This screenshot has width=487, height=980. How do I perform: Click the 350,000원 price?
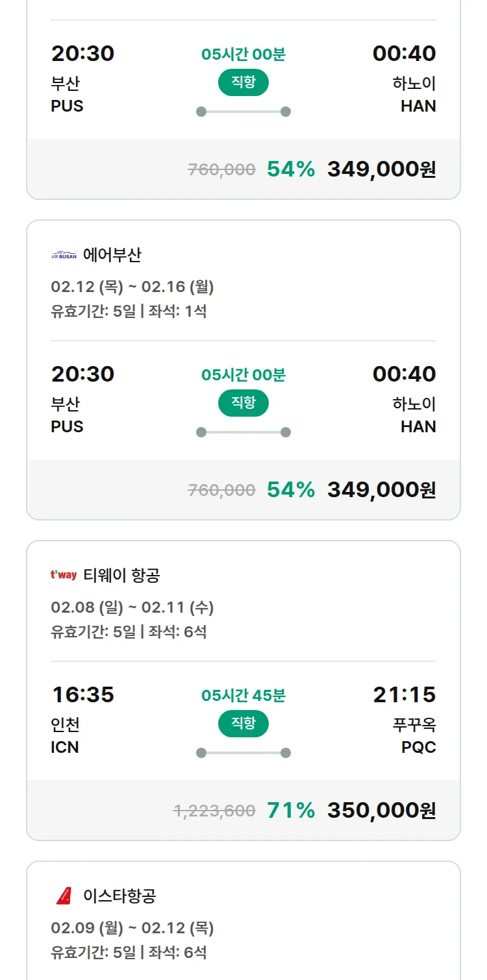point(381,811)
